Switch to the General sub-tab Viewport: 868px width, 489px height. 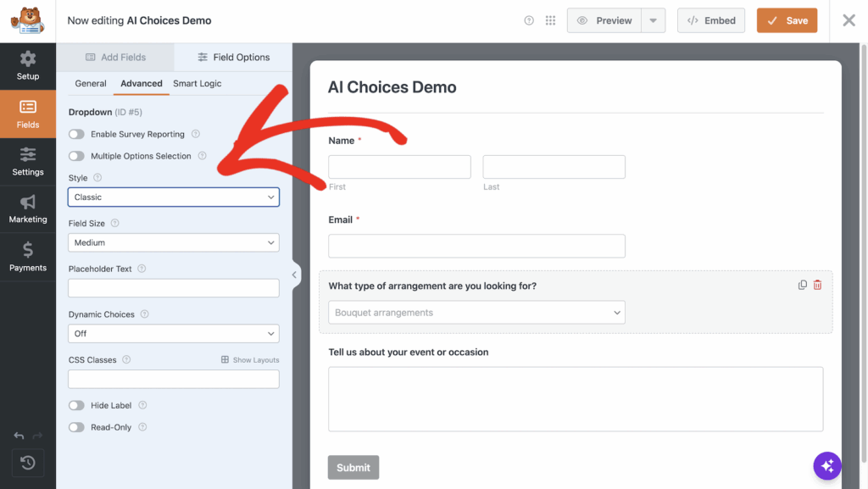90,84
